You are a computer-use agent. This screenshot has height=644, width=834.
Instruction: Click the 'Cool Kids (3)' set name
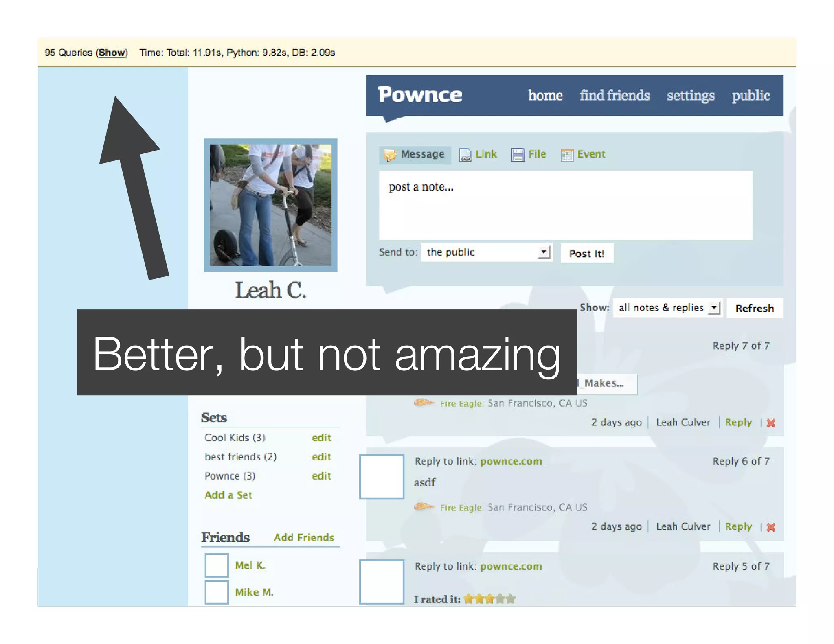pos(235,438)
